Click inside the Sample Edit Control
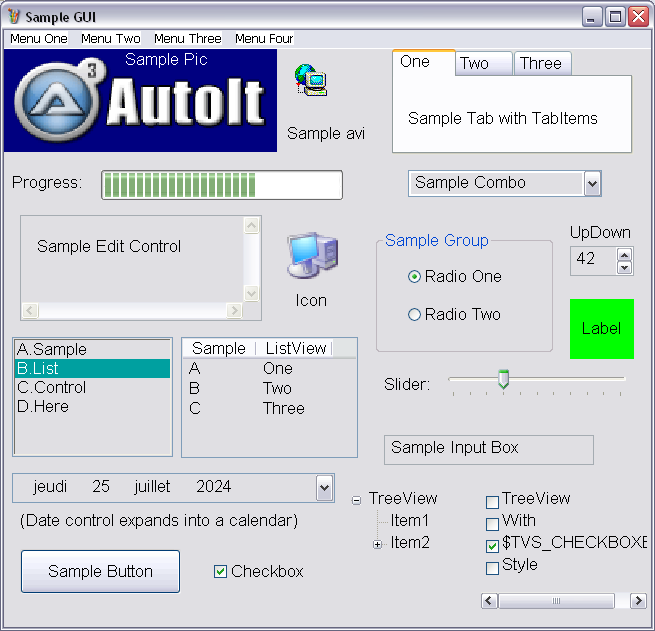The image size is (655, 631). [132, 259]
